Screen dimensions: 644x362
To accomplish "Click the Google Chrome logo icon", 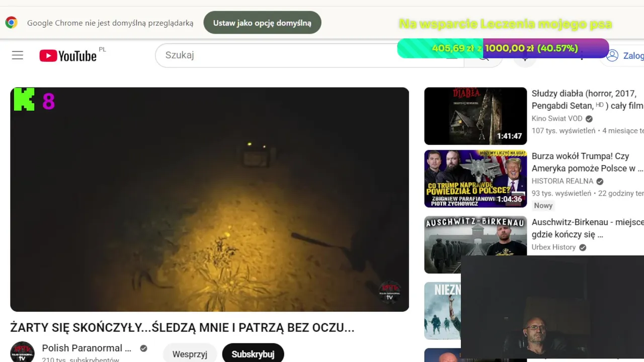I will click(11, 23).
